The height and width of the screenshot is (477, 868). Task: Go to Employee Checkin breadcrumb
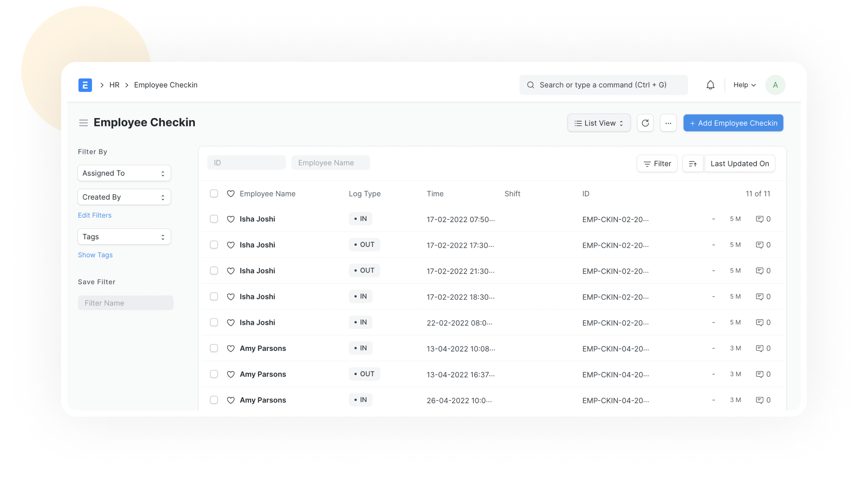pyautogui.click(x=166, y=85)
